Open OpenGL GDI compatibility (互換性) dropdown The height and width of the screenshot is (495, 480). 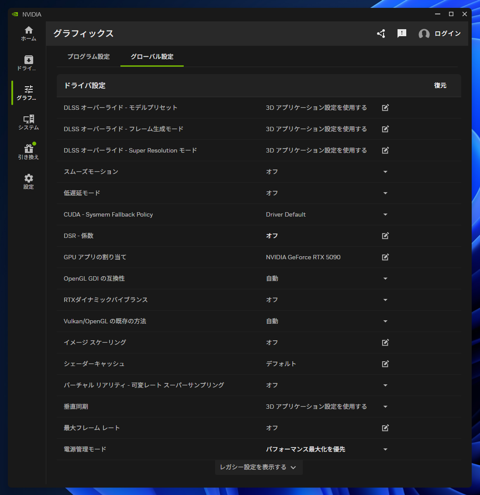point(385,278)
